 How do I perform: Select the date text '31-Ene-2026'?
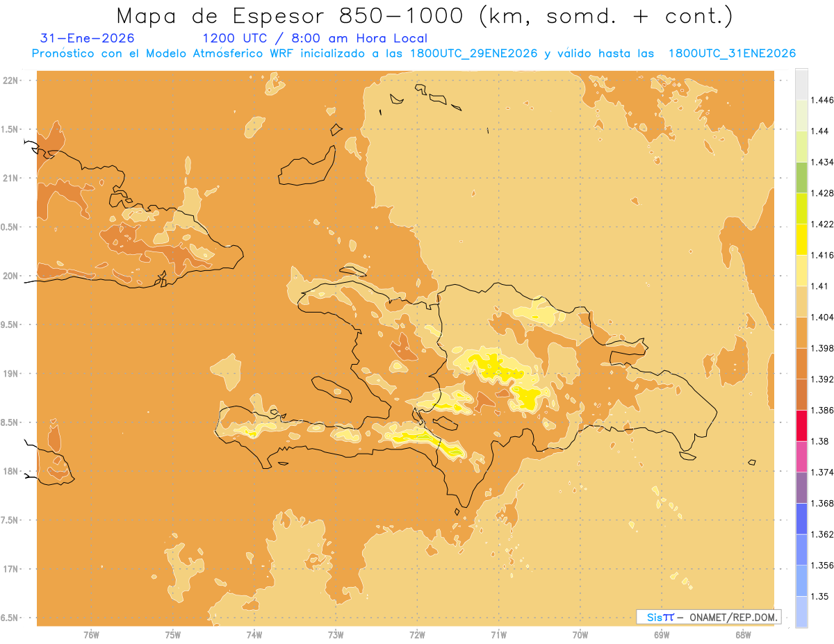(x=88, y=38)
